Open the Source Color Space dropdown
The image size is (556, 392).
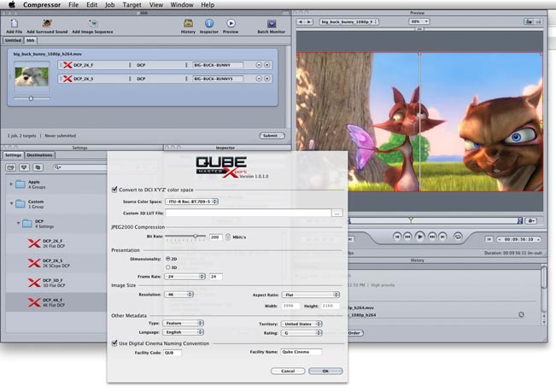click(190, 201)
